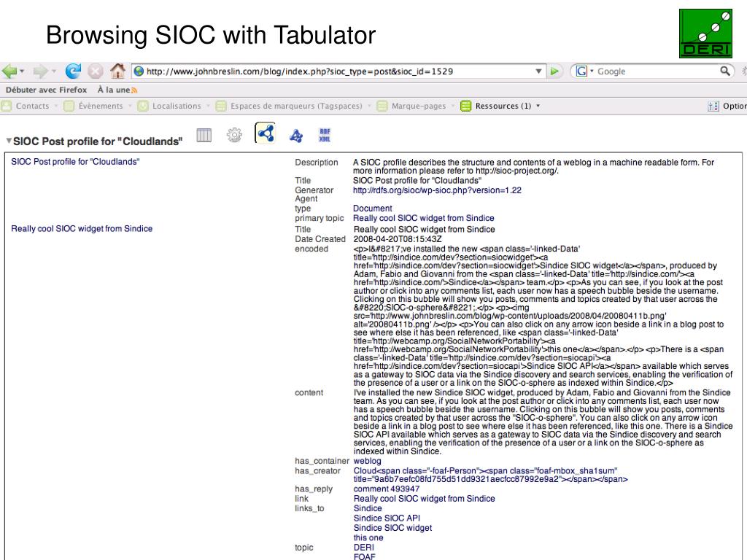Click the browser Forward arrow

(x=40, y=71)
